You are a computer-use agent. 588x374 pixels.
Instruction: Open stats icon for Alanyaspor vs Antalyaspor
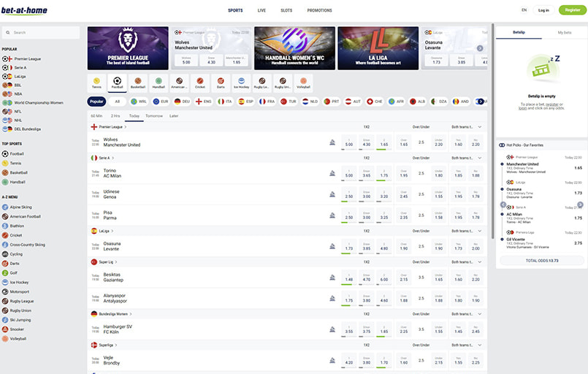332,299
